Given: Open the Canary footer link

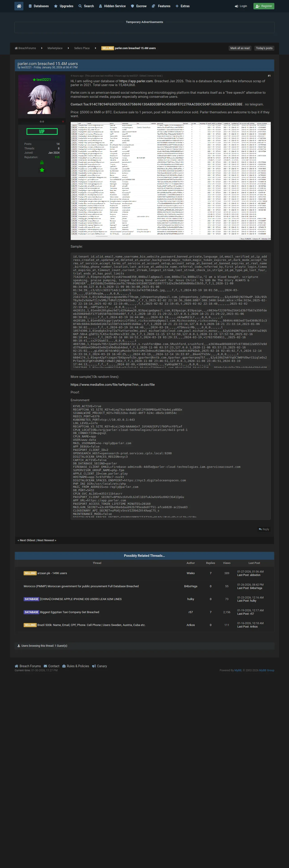Looking at the screenshot, I should 99,666.
